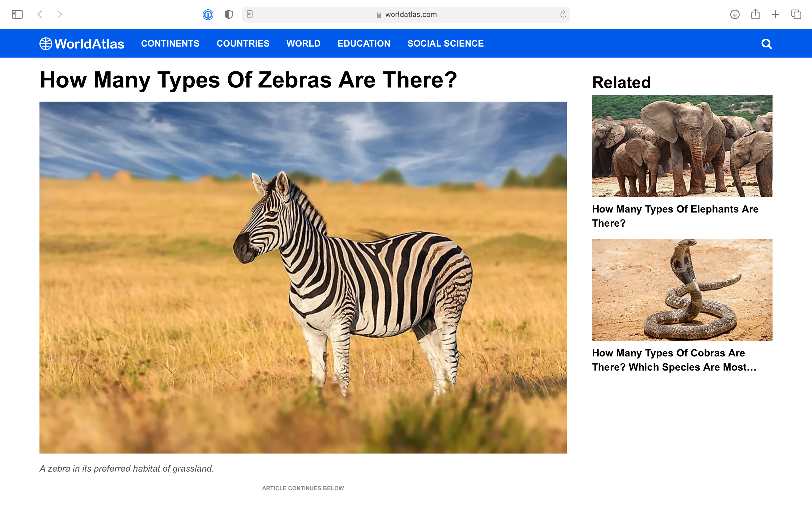Image resolution: width=812 pixels, height=508 pixels.
Task: Show Reader view from address bar
Action: (250, 14)
